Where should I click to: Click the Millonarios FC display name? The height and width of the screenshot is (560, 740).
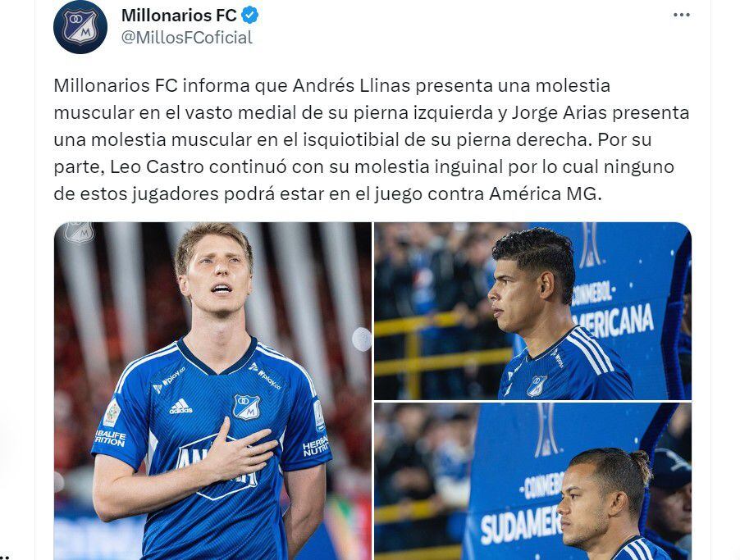pos(179,16)
